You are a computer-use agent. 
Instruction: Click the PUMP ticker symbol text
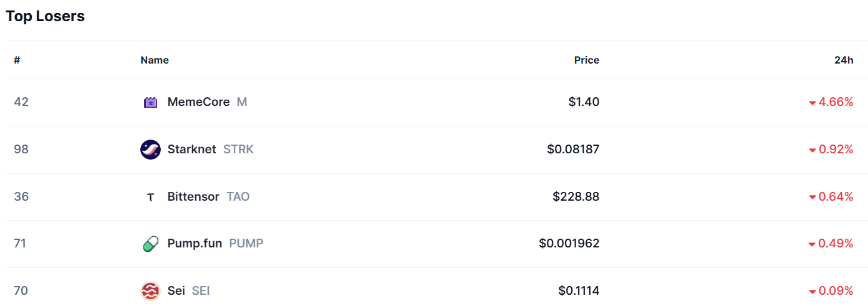(246, 243)
